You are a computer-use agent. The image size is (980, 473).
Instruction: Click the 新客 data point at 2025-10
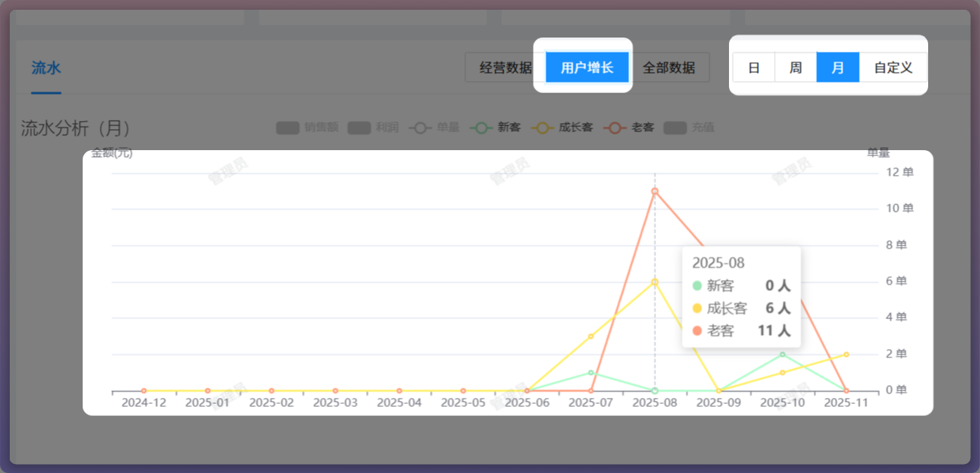[782, 354]
